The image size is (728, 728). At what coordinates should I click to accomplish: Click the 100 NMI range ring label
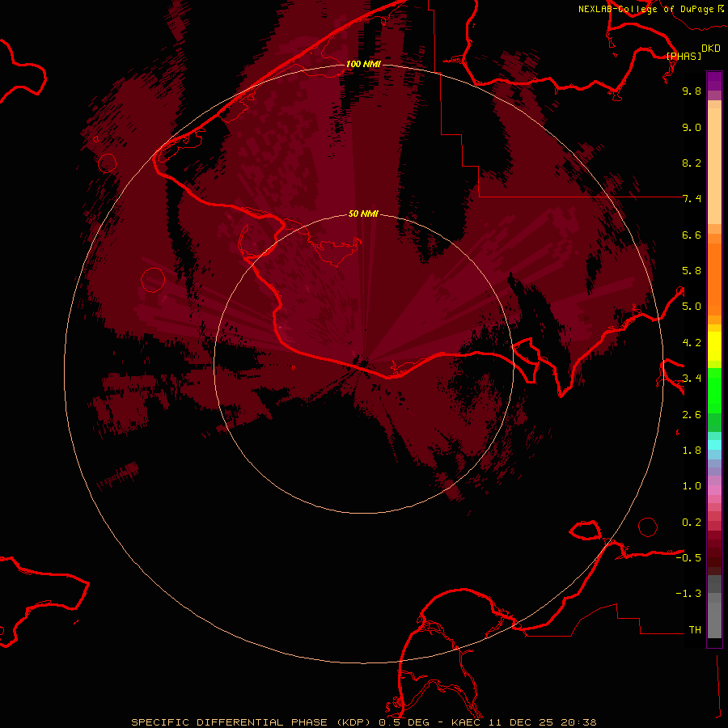[x=363, y=64]
